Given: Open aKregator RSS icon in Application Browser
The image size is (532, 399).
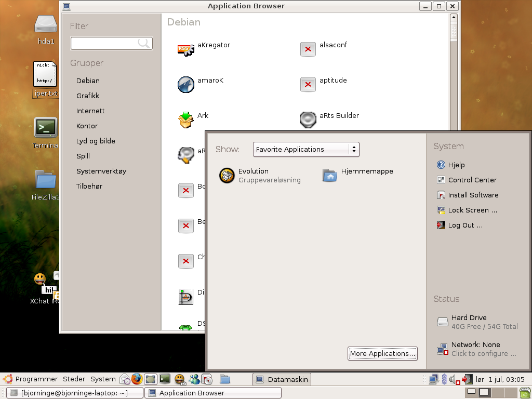Looking at the screenshot, I should tap(186, 49).
